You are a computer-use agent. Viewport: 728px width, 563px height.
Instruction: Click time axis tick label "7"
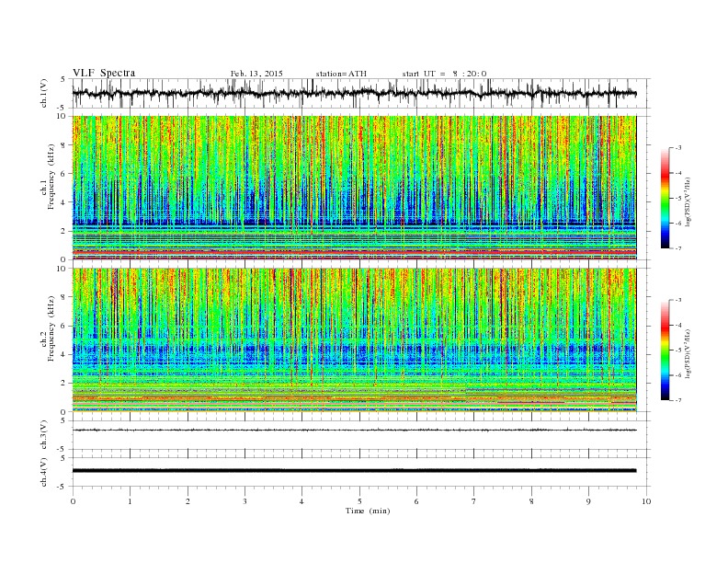click(474, 501)
